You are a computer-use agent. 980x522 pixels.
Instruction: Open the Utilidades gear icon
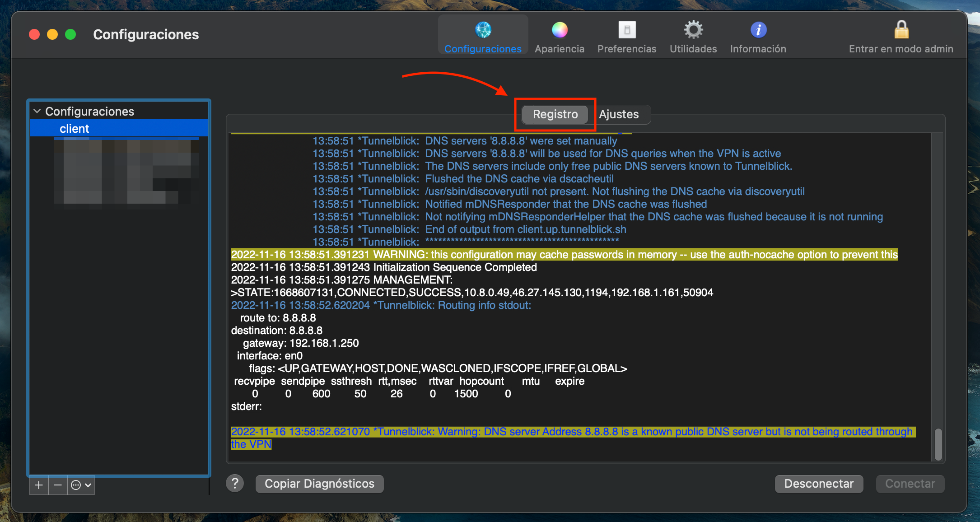(x=693, y=30)
